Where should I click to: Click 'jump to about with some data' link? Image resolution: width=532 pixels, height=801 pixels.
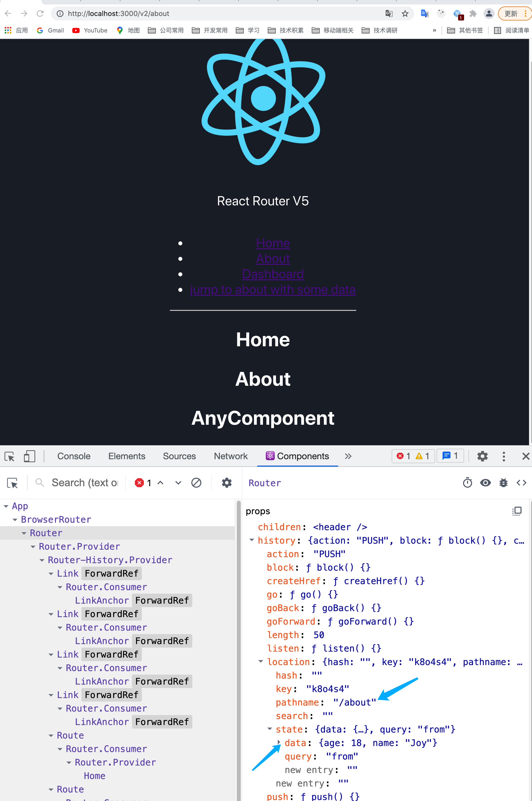point(273,290)
